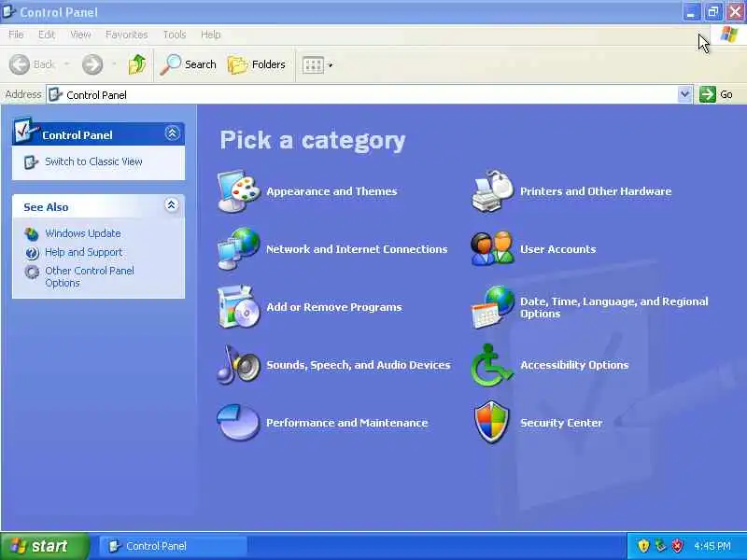Image resolution: width=747 pixels, height=560 pixels.
Task: Open the Accessibility Options wheelchair icon
Action: [493, 365]
